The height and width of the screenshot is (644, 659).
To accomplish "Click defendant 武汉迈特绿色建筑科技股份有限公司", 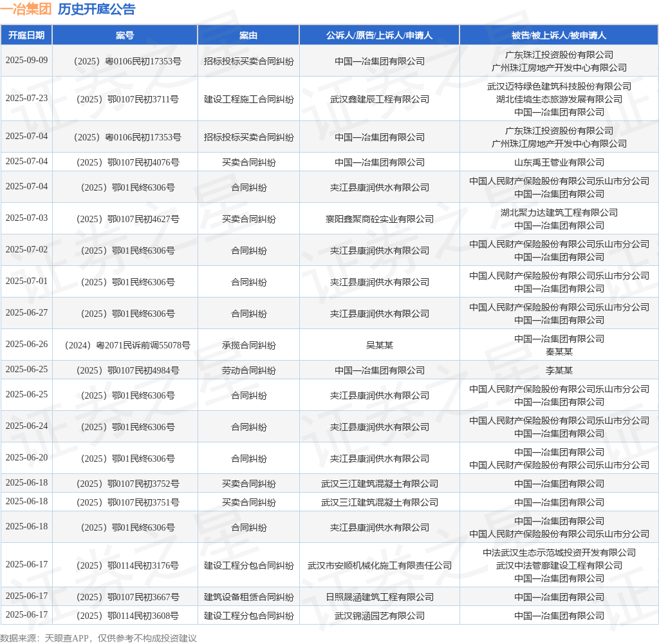I will 559,87.
